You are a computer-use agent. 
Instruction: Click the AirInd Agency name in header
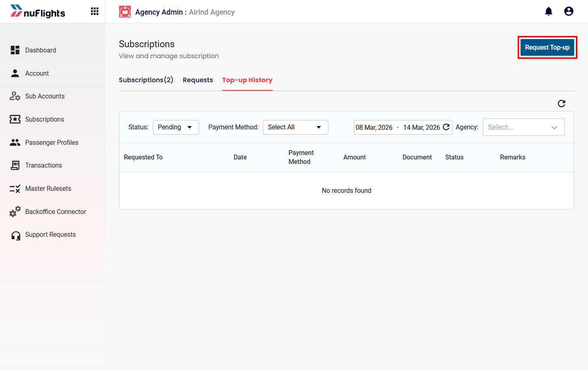coord(212,12)
